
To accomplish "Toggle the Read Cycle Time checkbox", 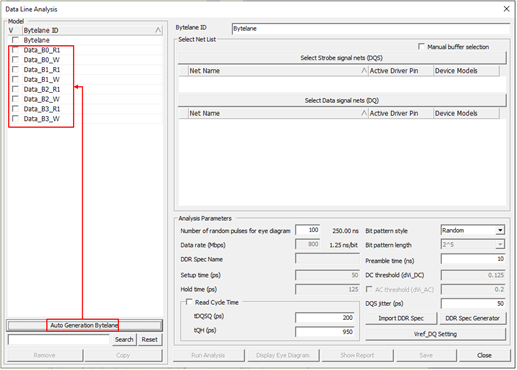I will [189, 302].
